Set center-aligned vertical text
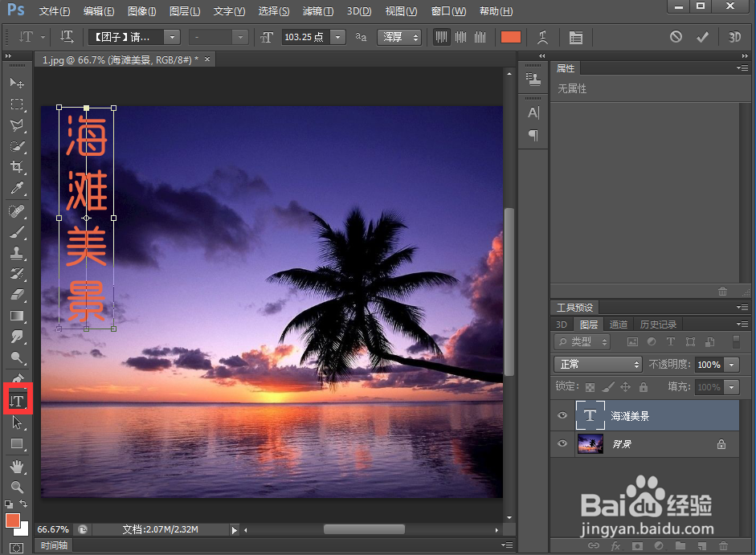756x555 pixels. coord(461,37)
